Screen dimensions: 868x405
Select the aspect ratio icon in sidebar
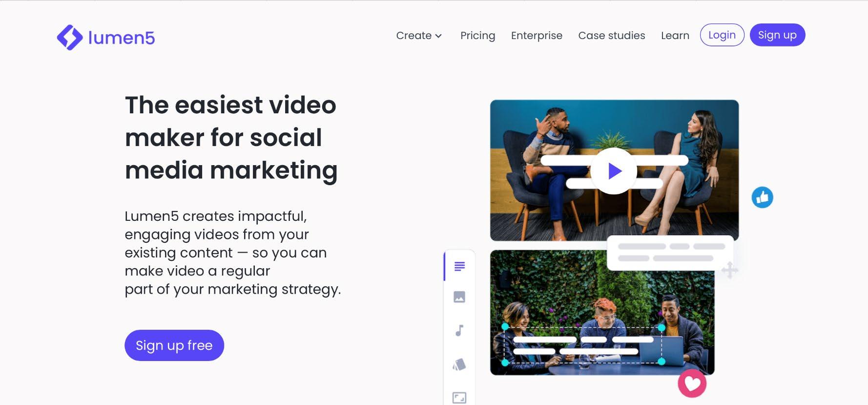459,398
